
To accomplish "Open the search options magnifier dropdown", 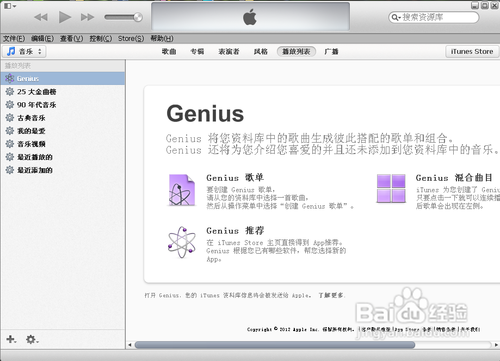I will pyautogui.click(x=395, y=17).
